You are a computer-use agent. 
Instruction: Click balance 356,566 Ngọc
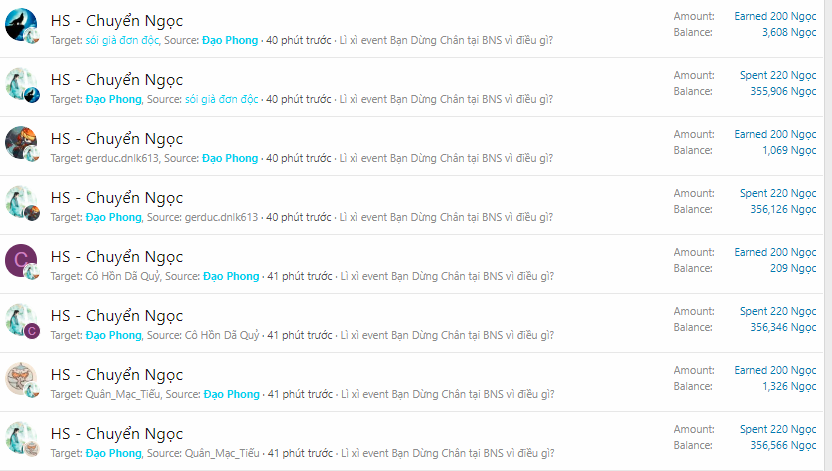tap(783, 445)
